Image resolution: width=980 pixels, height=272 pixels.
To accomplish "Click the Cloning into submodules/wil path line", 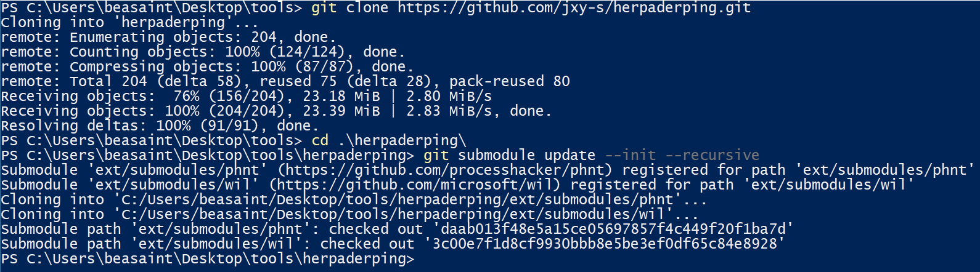I will pyautogui.click(x=349, y=214).
